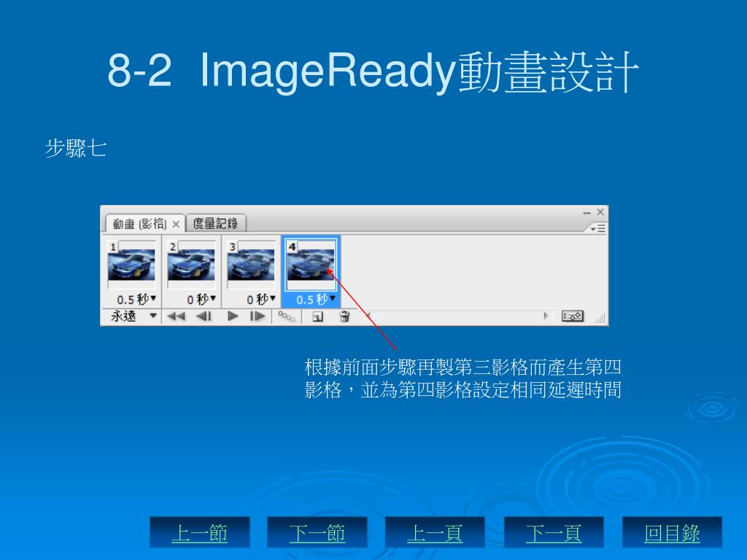Click the panel resize grip corner
Image resolution: width=747 pixels, height=560 pixels.
(601, 319)
